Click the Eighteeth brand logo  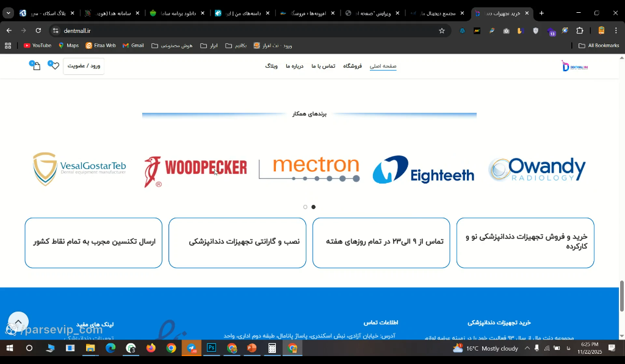(424, 170)
